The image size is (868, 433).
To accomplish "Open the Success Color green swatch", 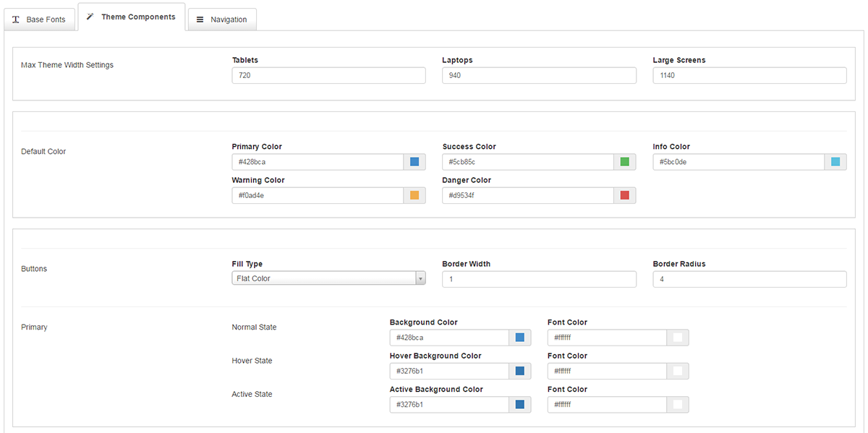I will [x=625, y=162].
